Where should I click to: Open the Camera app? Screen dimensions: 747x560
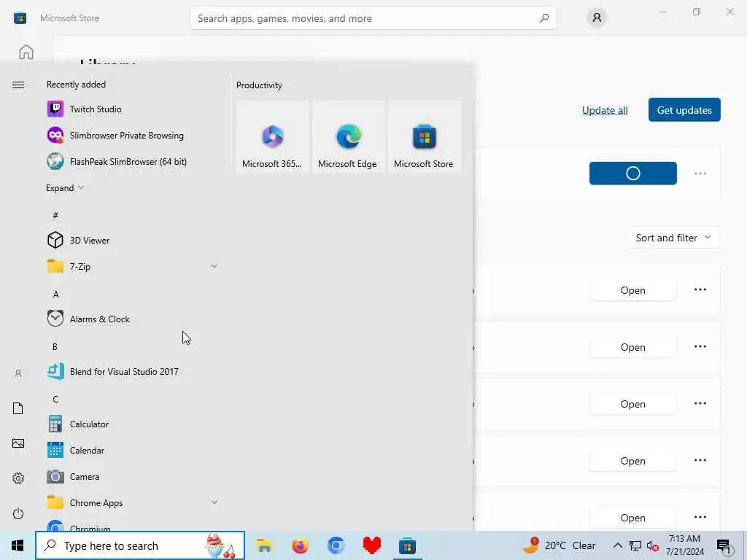pyautogui.click(x=133, y=477)
